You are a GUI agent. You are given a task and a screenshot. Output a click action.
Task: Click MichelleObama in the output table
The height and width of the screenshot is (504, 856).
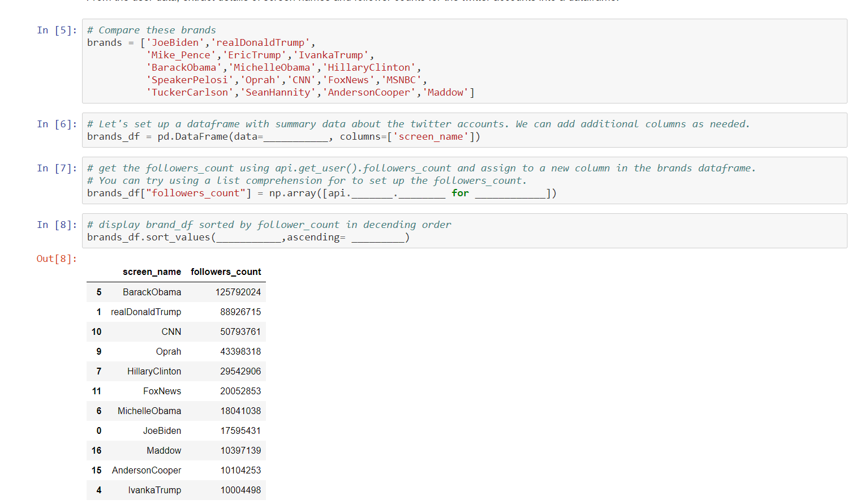pyautogui.click(x=149, y=411)
